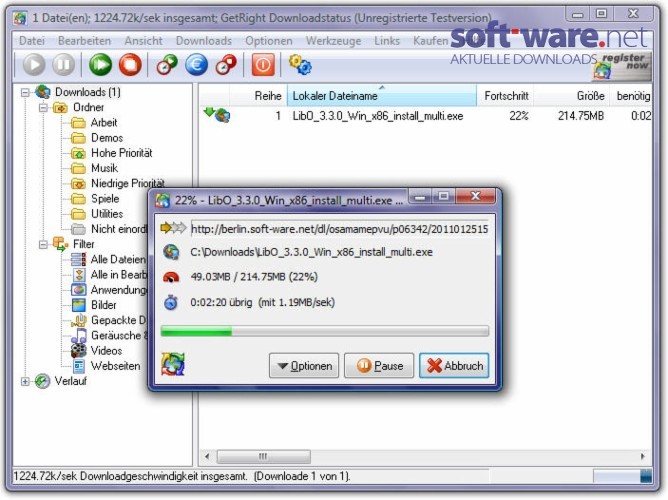Open the Kaufen menu
668x500 pixels.
pyautogui.click(x=430, y=41)
